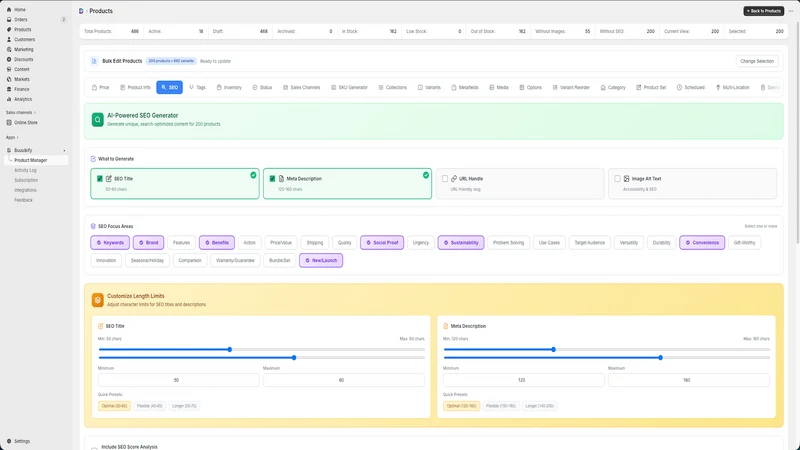Open the Customers icon
Screen dimensions: 800x450
click(9, 39)
